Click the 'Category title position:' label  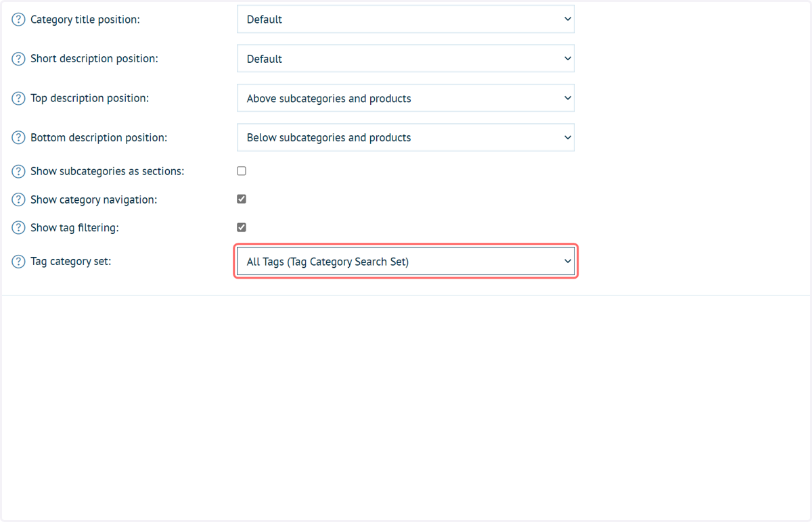[x=85, y=20]
